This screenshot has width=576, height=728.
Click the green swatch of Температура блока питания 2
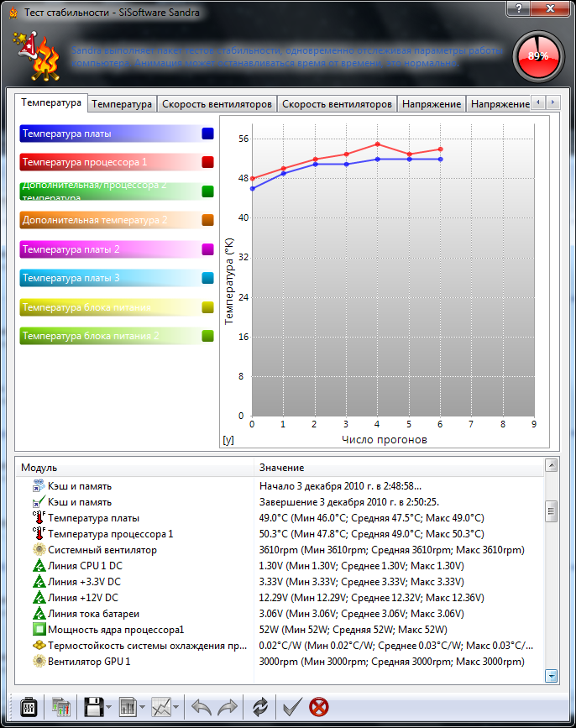pos(208,336)
